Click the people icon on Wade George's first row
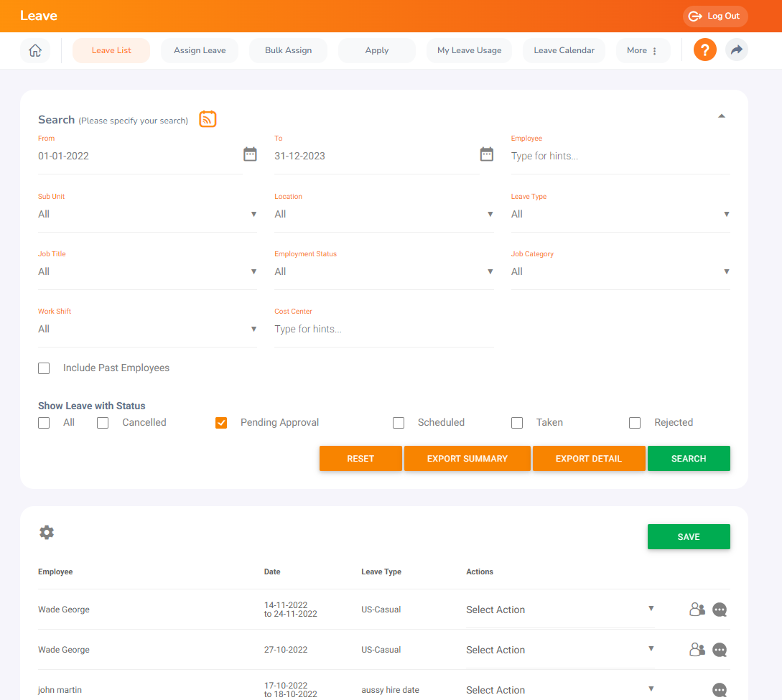The height and width of the screenshot is (700, 782). (696, 609)
